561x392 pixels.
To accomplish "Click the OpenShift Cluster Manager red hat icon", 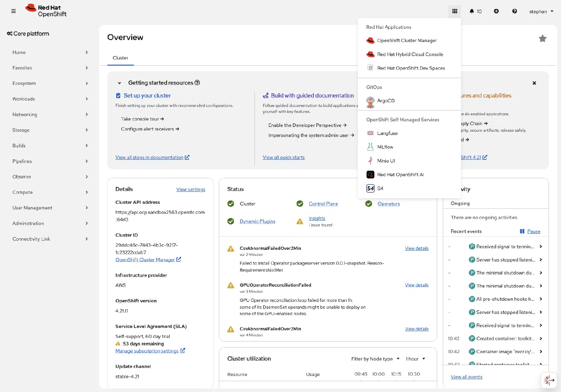I will click(370, 40).
